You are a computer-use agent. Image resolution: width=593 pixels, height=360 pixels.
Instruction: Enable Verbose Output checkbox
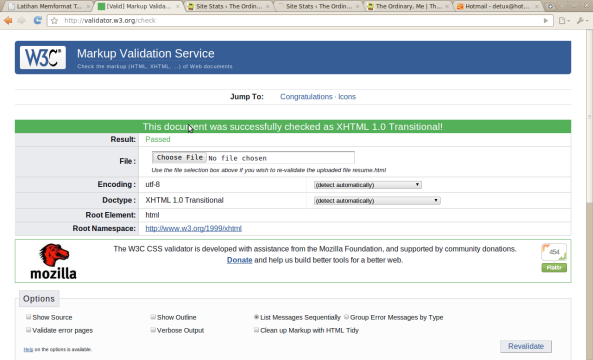(153, 330)
